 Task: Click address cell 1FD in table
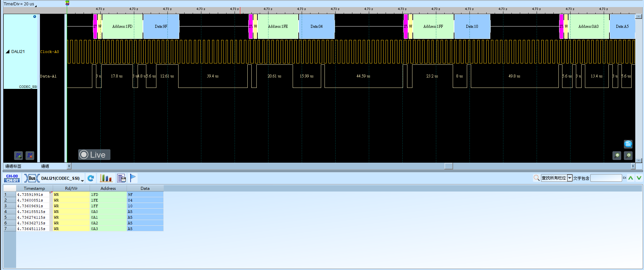point(108,195)
